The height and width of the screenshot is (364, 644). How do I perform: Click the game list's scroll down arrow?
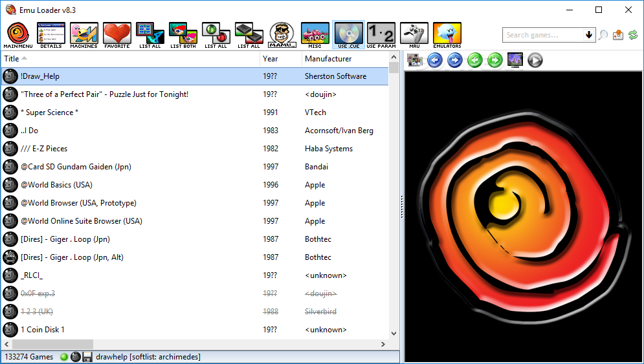(x=394, y=334)
